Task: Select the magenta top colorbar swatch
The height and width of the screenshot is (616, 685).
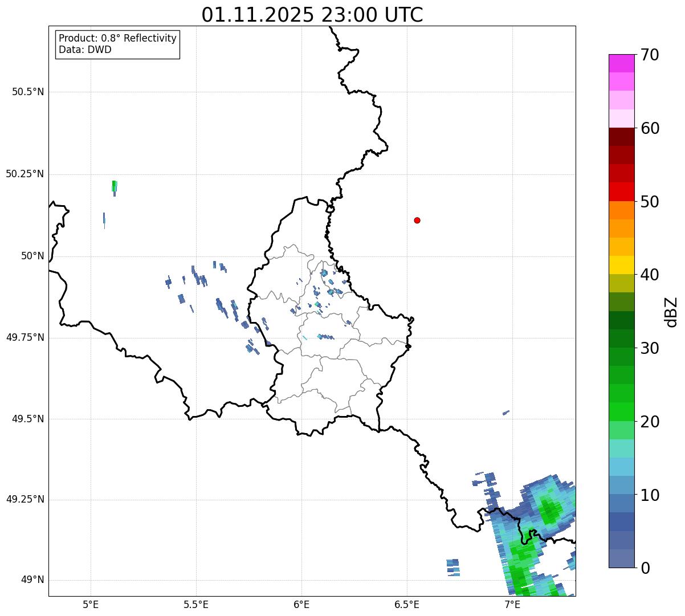Action: [x=621, y=63]
